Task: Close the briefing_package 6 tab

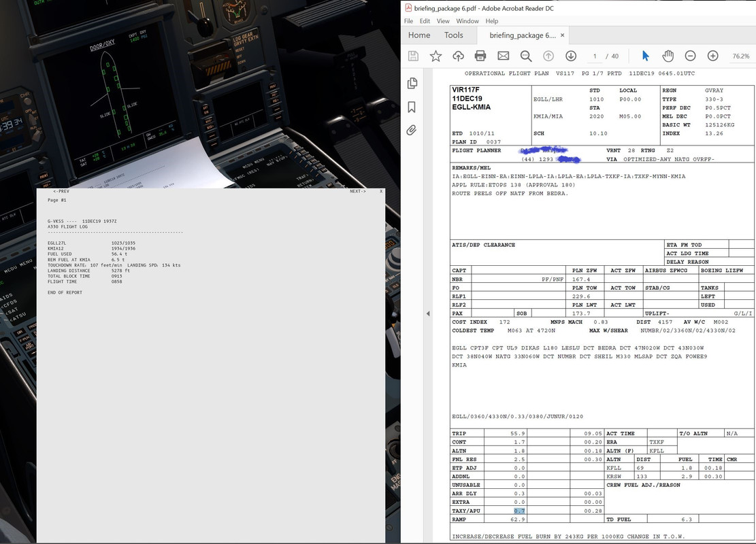Action: pyautogui.click(x=562, y=35)
